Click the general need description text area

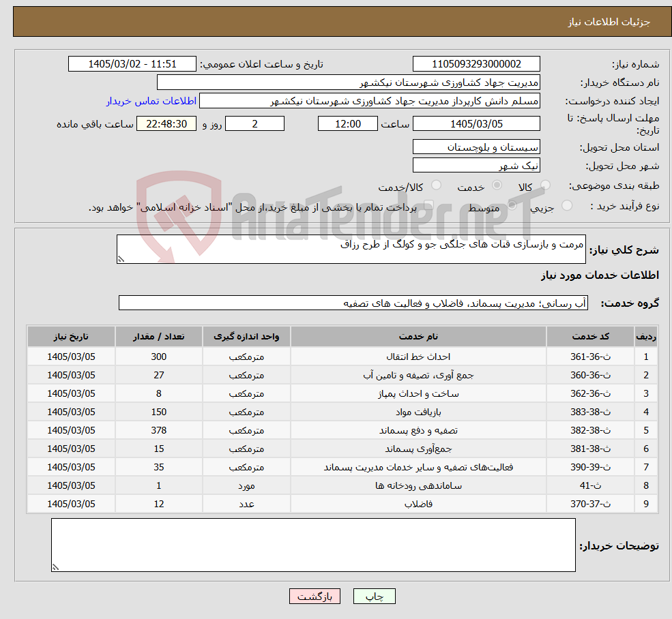point(351,249)
